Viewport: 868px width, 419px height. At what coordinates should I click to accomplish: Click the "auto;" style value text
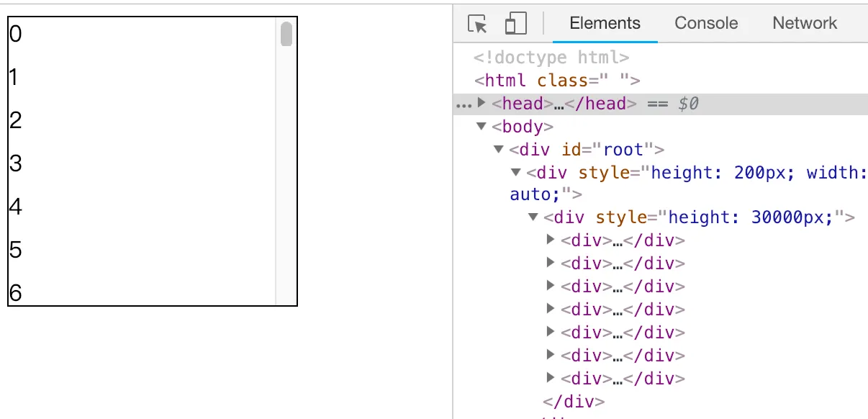coord(535,194)
